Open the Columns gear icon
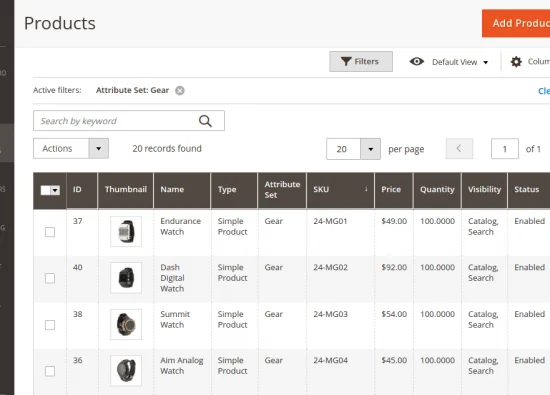 click(x=516, y=62)
